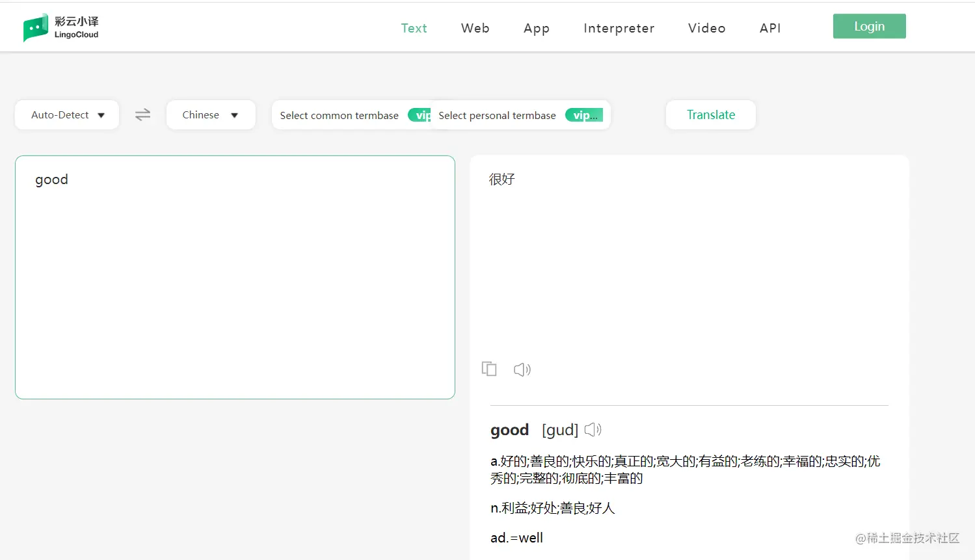Click the Translate button

coord(710,114)
